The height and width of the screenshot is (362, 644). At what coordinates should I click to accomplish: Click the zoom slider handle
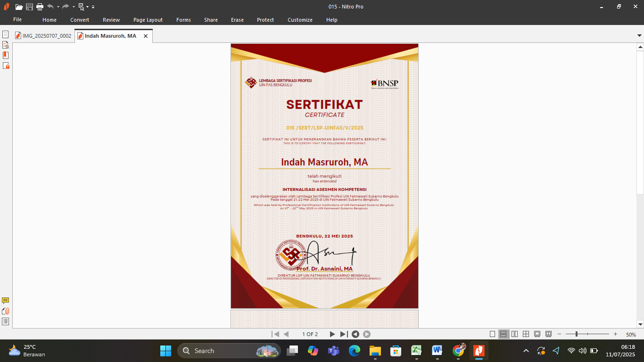(x=577, y=334)
